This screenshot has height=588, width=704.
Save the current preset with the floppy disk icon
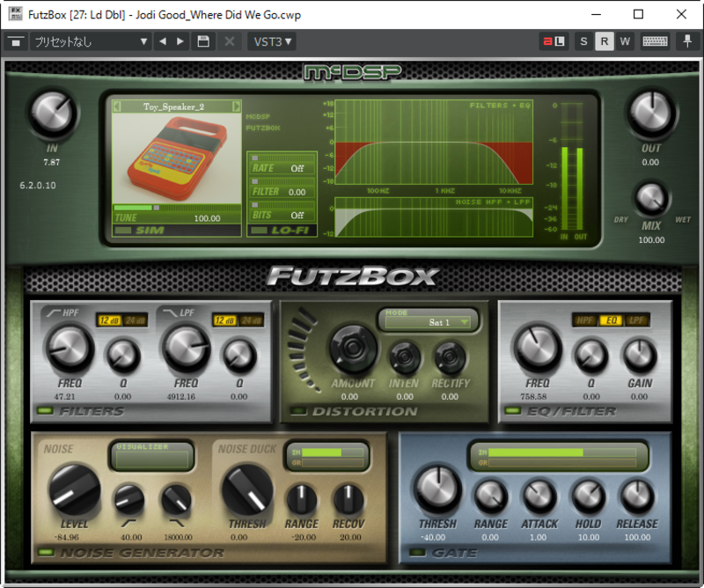point(203,41)
